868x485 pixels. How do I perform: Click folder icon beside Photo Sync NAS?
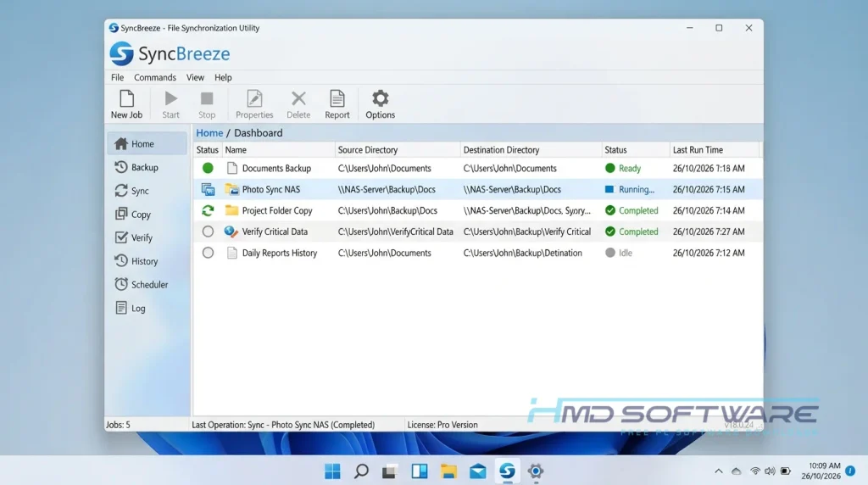click(x=232, y=189)
